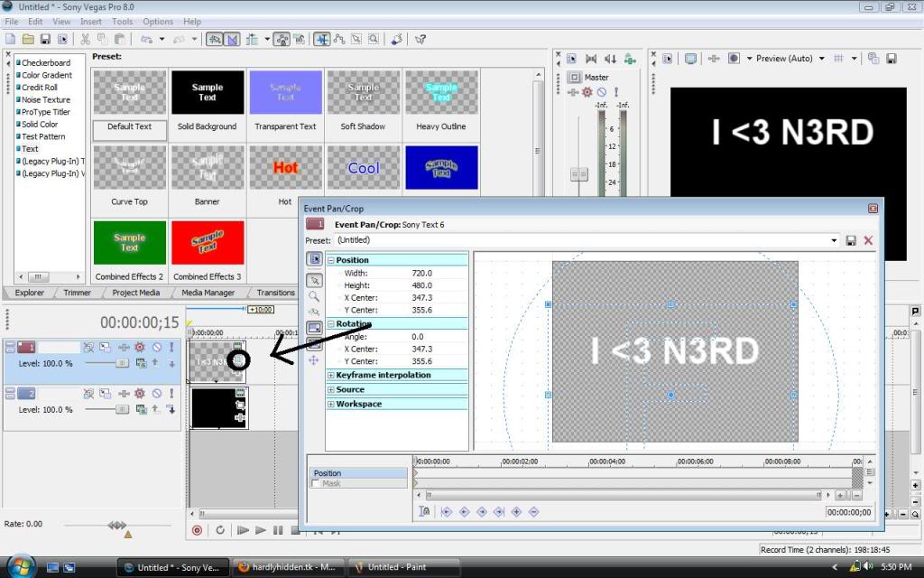This screenshot has width=924, height=578.
Task: Toggle Loop Playback in transport bar
Action: click(x=220, y=530)
